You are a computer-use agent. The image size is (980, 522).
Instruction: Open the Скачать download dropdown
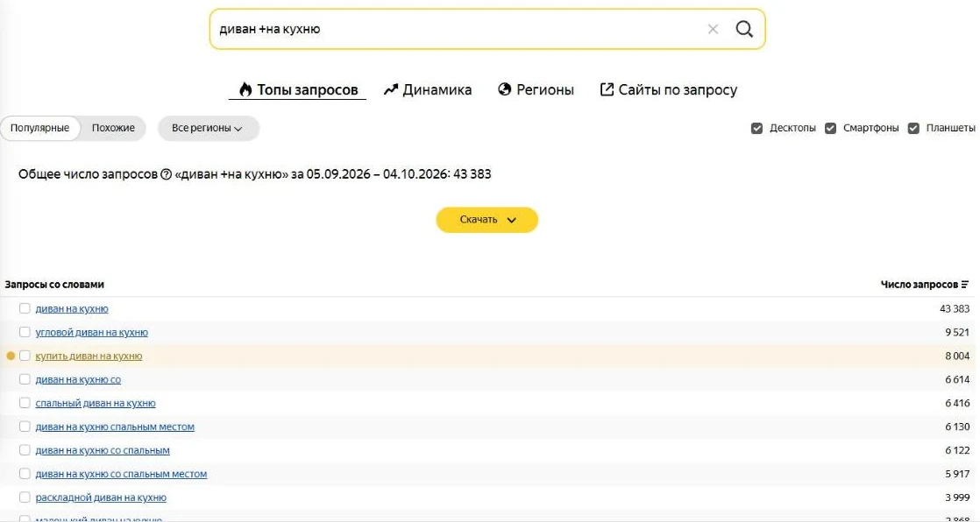(486, 220)
